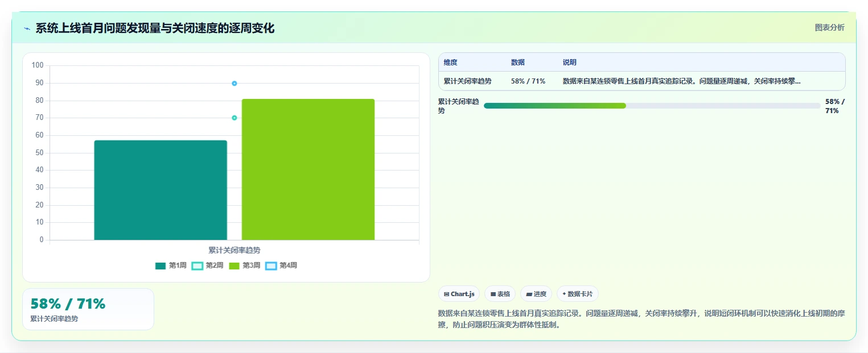Click the data point at 90
The height and width of the screenshot is (353, 868).
click(x=234, y=84)
